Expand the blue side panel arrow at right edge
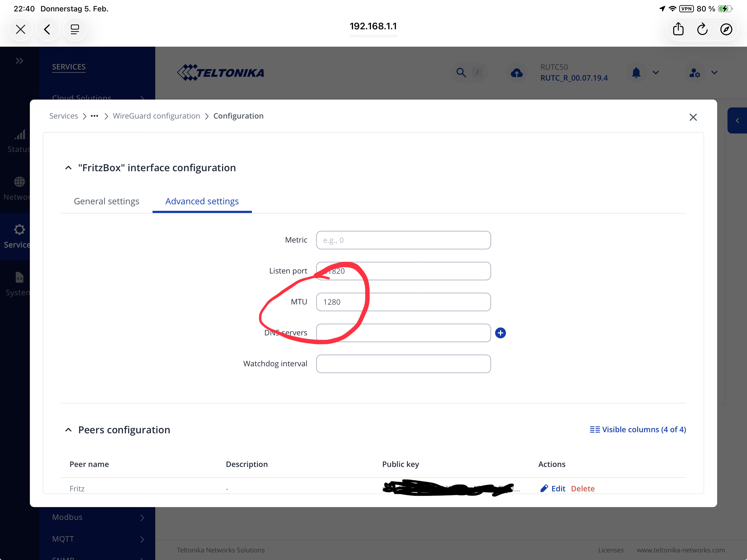 (x=737, y=120)
